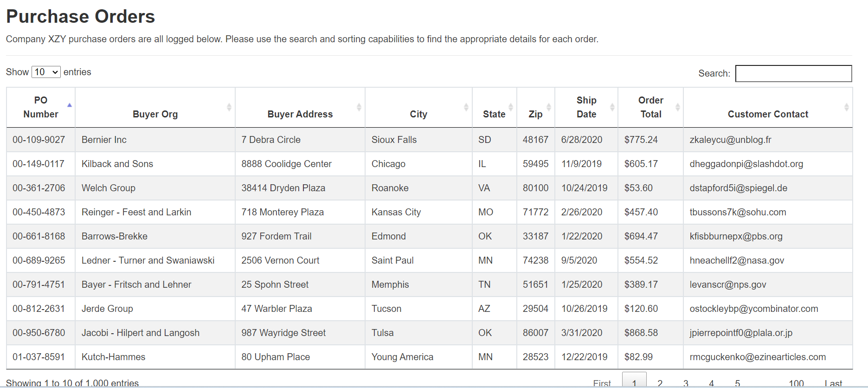This screenshot has width=868, height=388.
Task: Click the Last page link
Action: [833, 383]
